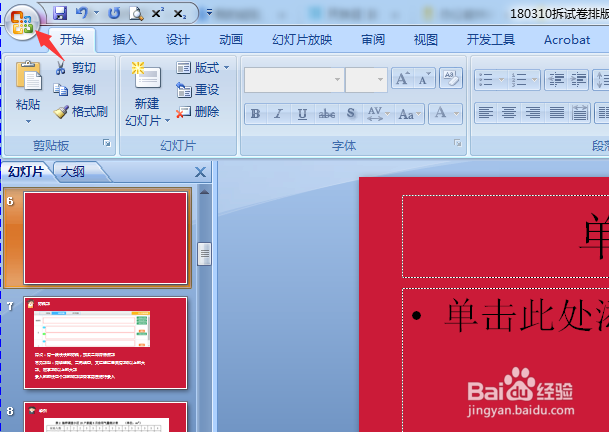Open the 字体 dialog launcher

coord(458,143)
